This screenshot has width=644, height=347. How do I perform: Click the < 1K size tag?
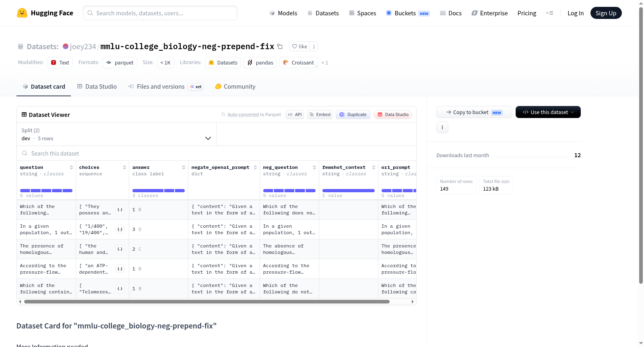[x=165, y=62]
